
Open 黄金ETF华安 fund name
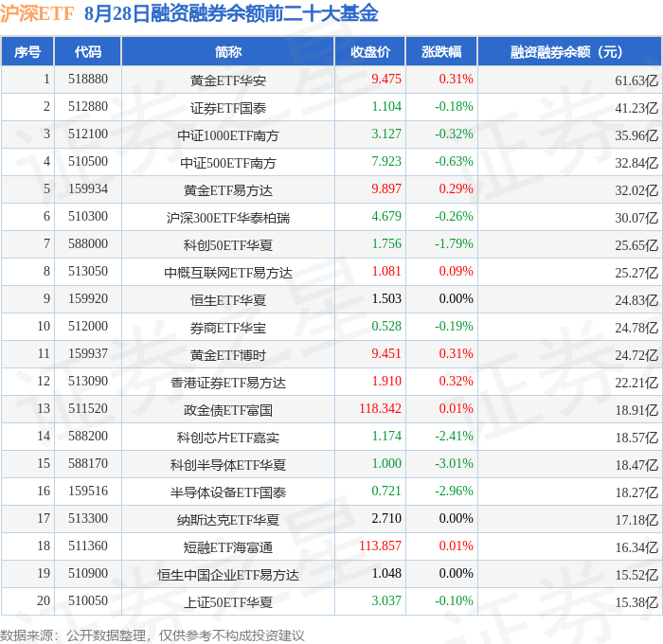228,80
